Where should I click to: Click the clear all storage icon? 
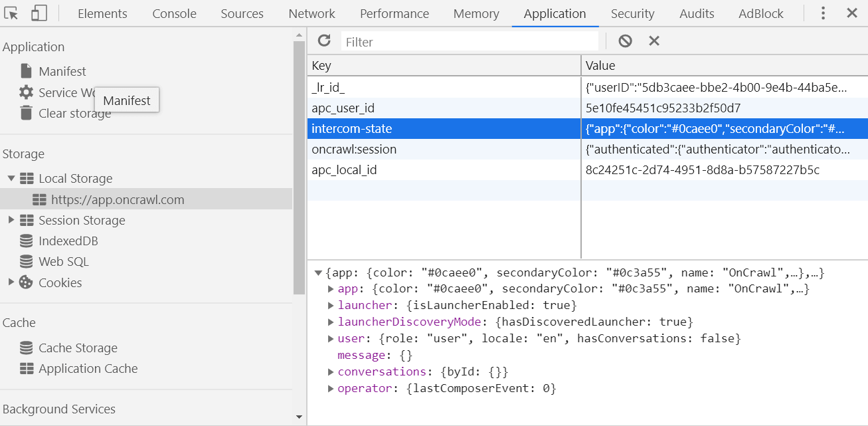tap(625, 41)
